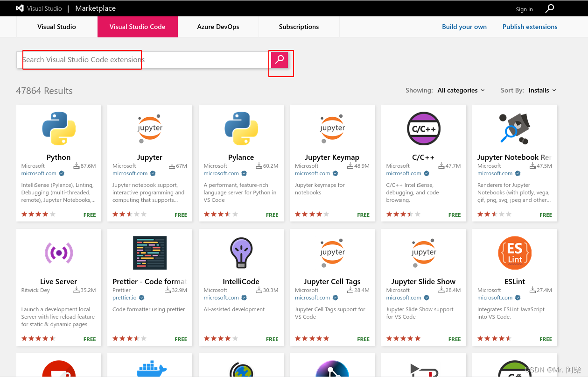
Task: Click the Ritwick Dey publisher name
Action: point(35,290)
